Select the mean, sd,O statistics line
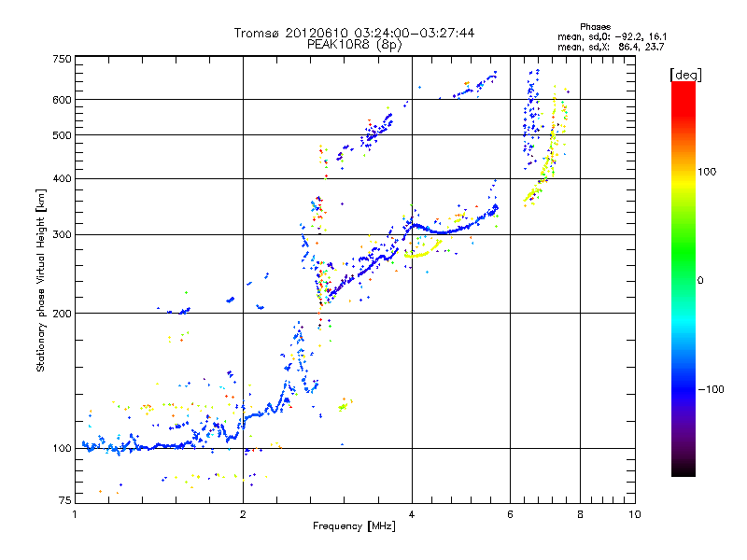Screen dimensions: 747x560 (x=612, y=35)
